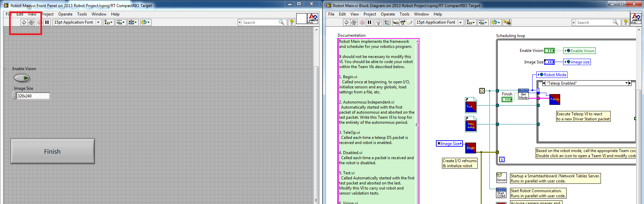Viewport: 644px width, 204px height.
Task: Click Pause in Block Diagram toolbar
Action: point(370,22)
